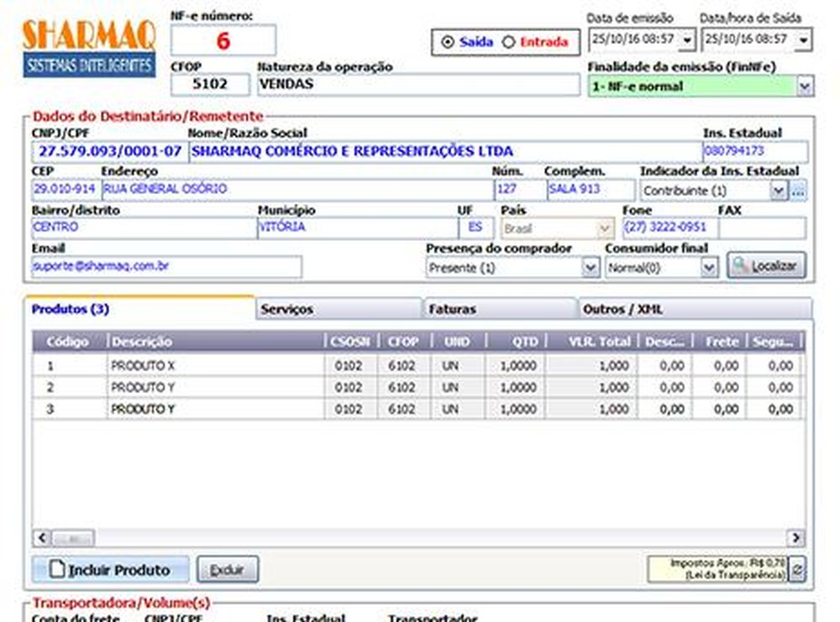Open the Faturas tab

point(499,310)
